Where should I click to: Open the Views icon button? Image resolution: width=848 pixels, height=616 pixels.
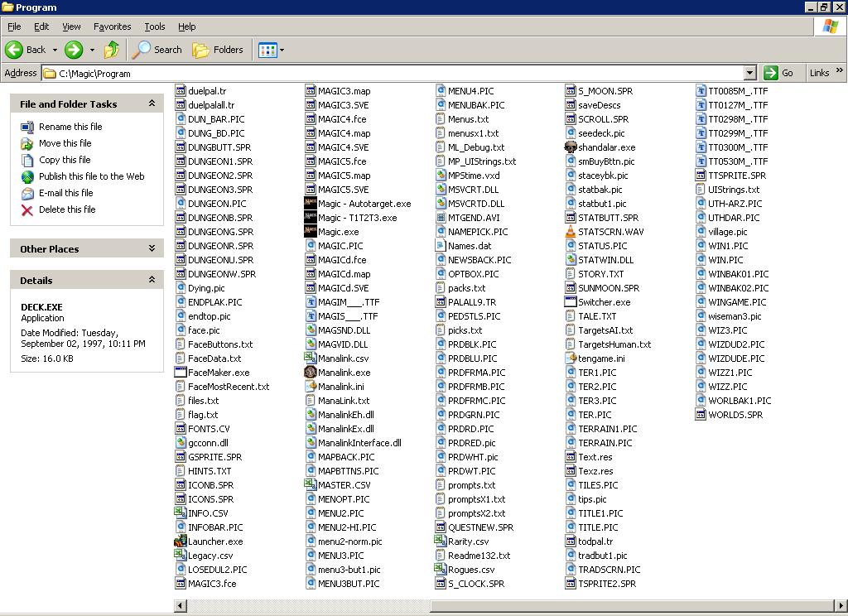(267, 51)
